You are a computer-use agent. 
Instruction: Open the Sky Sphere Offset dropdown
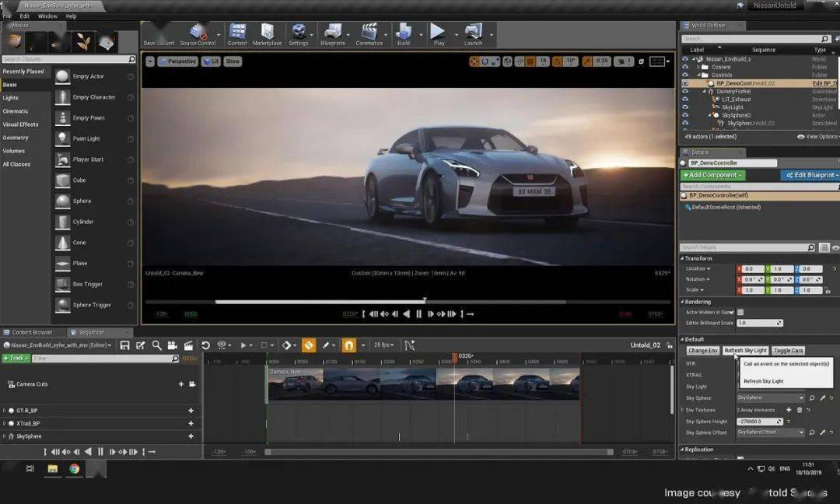pos(770,432)
